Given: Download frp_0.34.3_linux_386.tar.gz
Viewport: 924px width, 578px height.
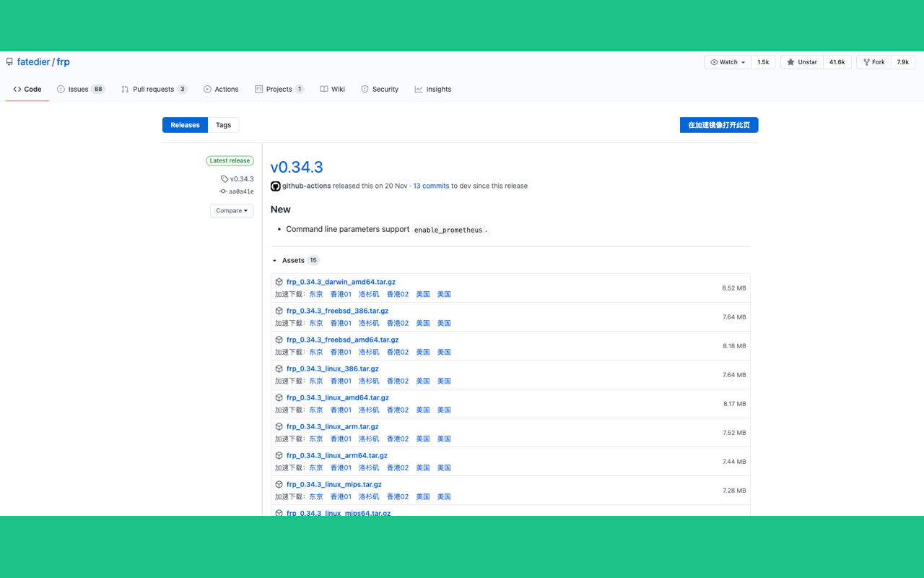Looking at the screenshot, I should (332, 368).
